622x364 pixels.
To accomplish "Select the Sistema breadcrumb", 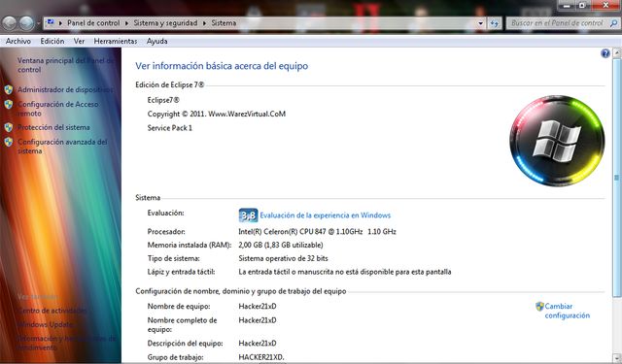I will [x=224, y=23].
